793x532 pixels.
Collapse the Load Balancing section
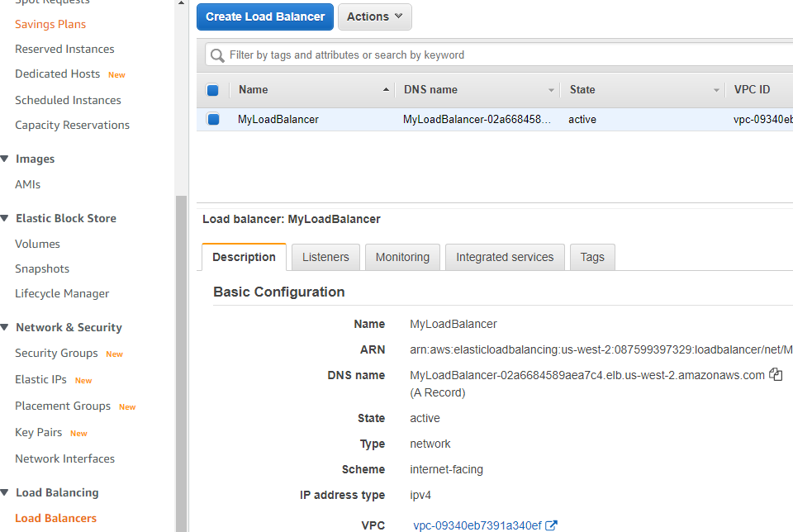(x=5, y=492)
